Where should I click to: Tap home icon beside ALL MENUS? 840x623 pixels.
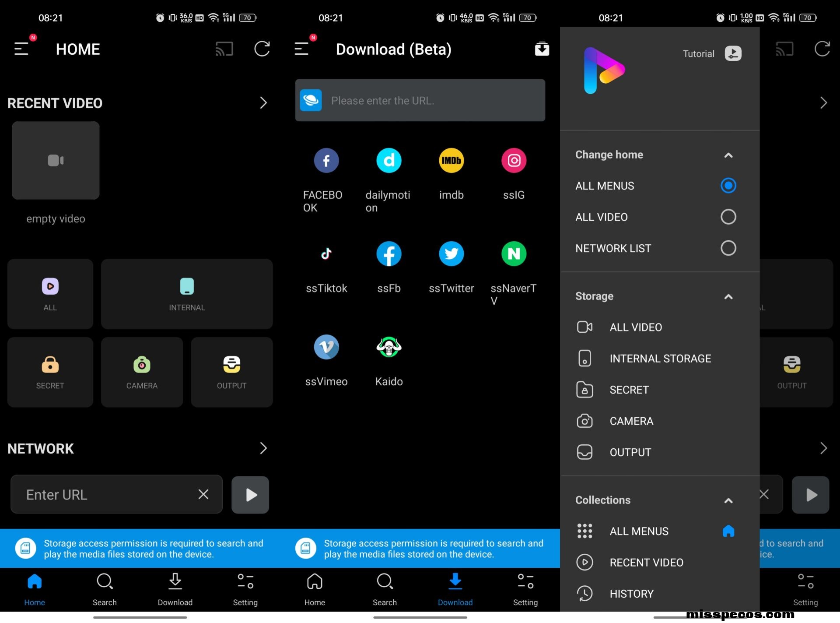pyautogui.click(x=728, y=531)
